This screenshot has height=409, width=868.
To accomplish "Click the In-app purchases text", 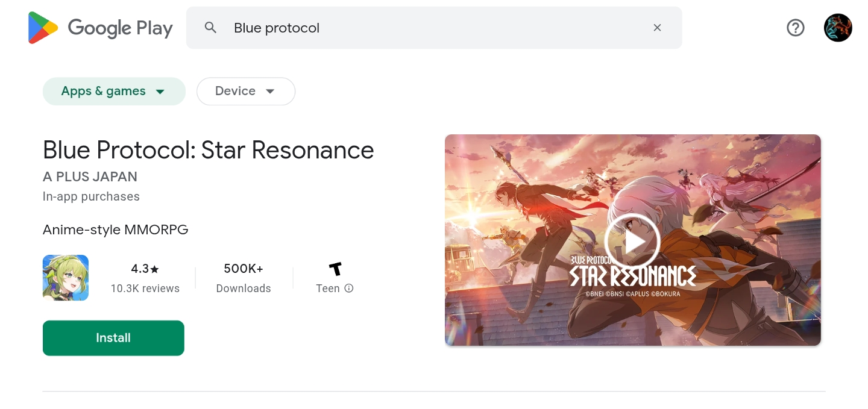I will (x=91, y=196).
